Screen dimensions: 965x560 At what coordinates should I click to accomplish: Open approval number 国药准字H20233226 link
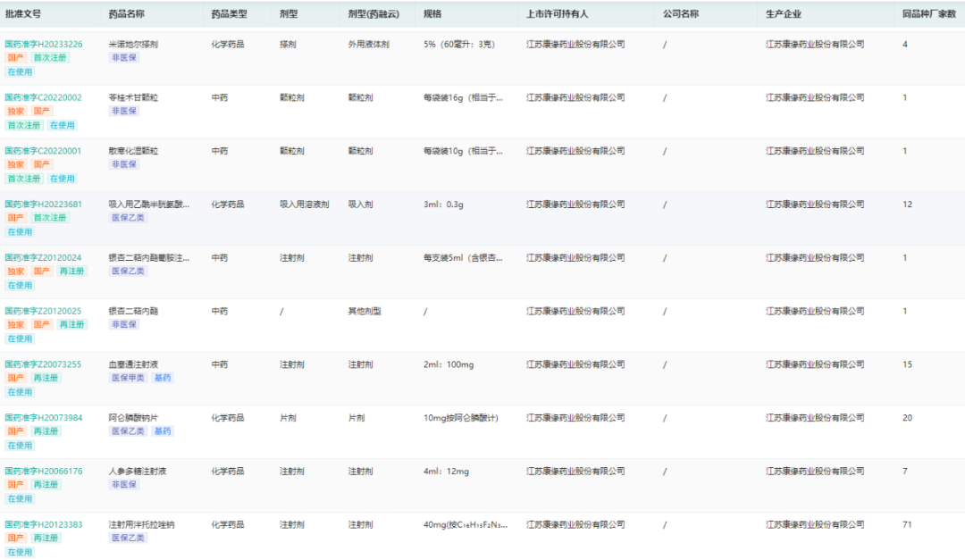point(44,45)
